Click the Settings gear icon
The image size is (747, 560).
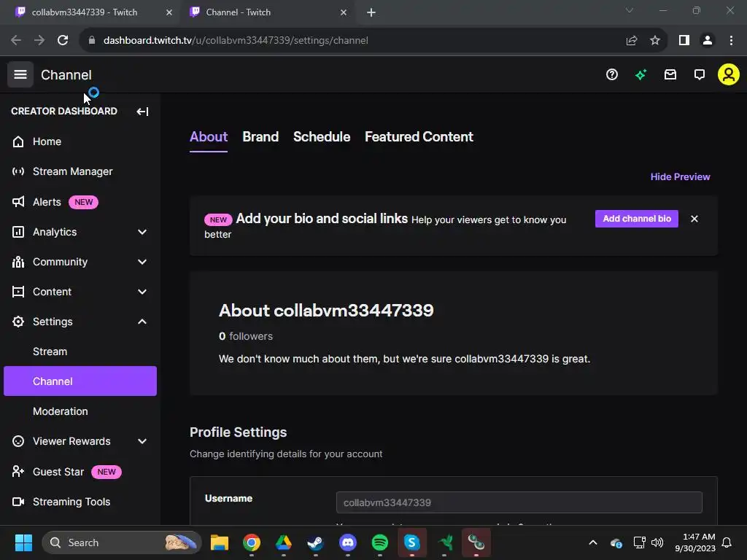pyautogui.click(x=18, y=322)
